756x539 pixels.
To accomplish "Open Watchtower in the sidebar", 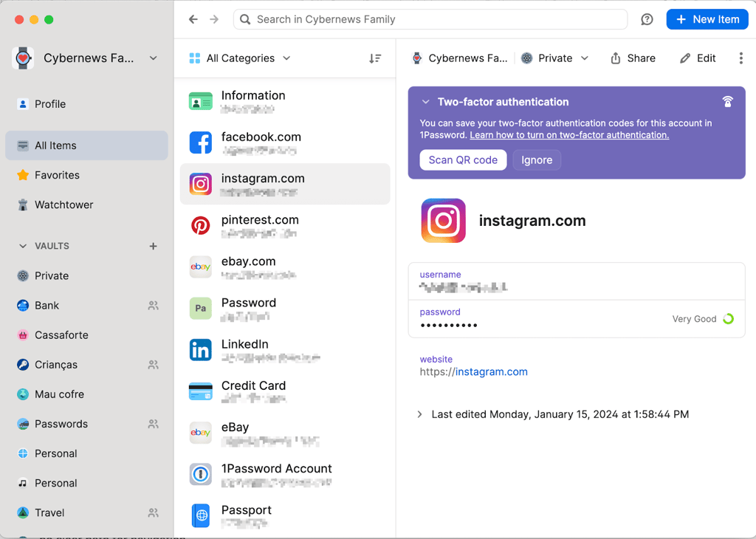I will [86, 205].
